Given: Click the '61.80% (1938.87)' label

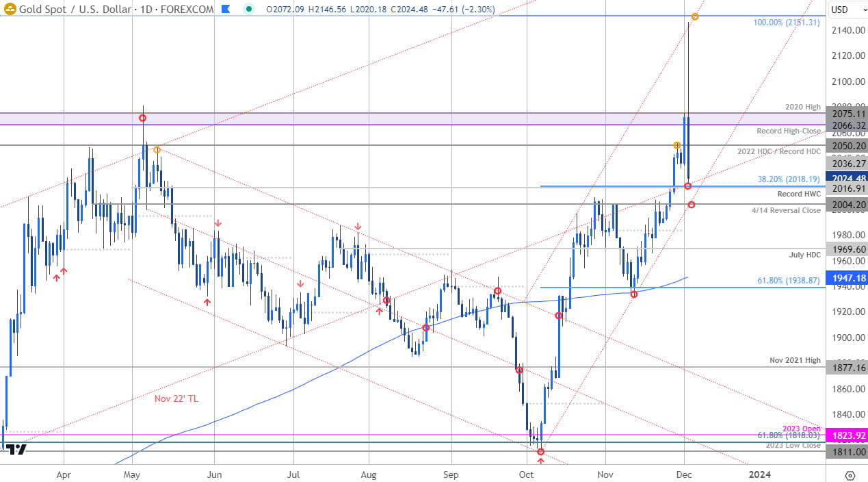Looking at the screenshot, I should (787, 281).
